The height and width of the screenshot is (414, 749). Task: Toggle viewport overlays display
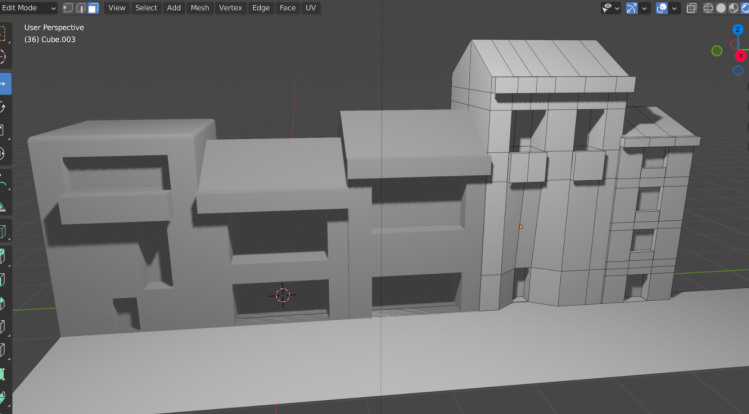(662, 7)
